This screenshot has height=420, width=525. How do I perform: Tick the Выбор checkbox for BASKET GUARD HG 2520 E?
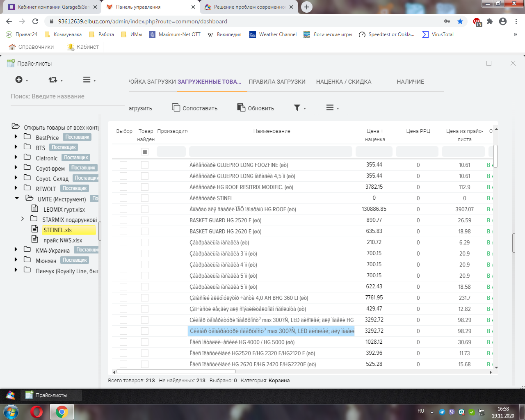(123, 220)
